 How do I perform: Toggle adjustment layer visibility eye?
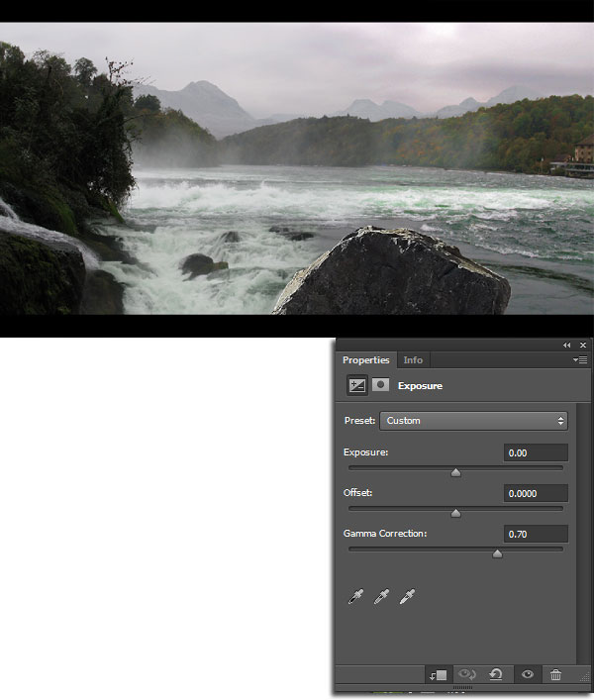tap(528, 674)
